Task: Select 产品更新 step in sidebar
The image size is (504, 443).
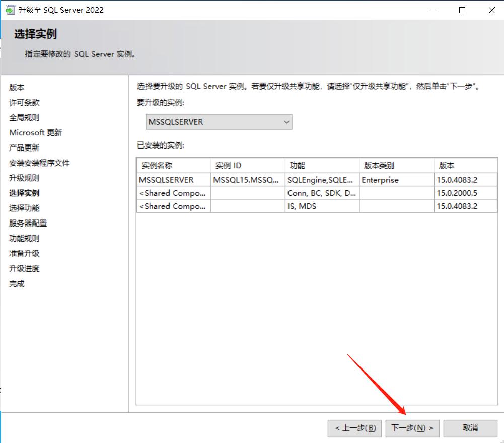Action: pyautogui.click(x=24, y=148)
